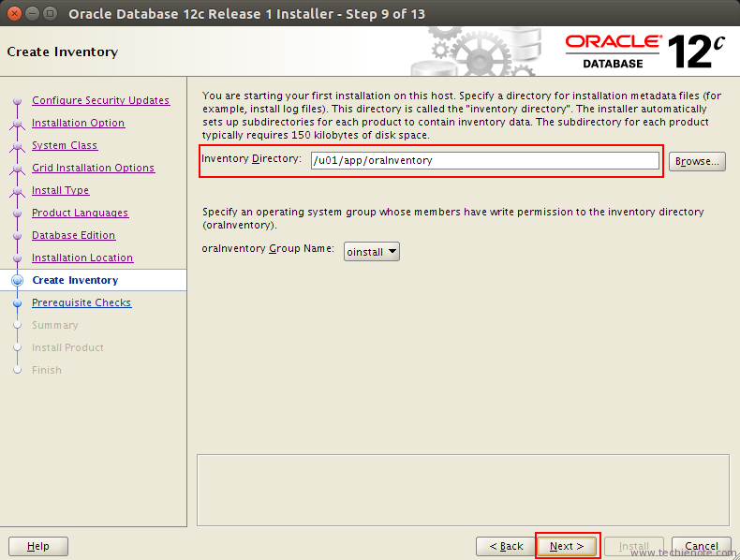Click the 'Create Inventory' page heading
This screenshot has height=560, width=740.
pos(63,52)
